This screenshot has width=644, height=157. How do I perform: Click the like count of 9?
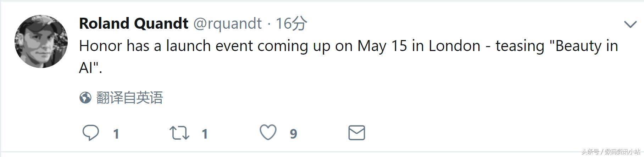[x=293, y=134]
